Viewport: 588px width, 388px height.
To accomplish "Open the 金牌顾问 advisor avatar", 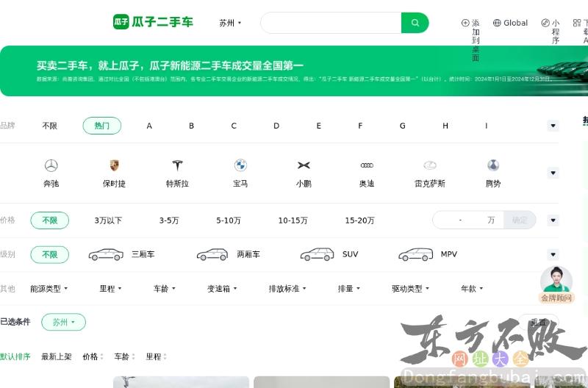I will coord(556,279).
